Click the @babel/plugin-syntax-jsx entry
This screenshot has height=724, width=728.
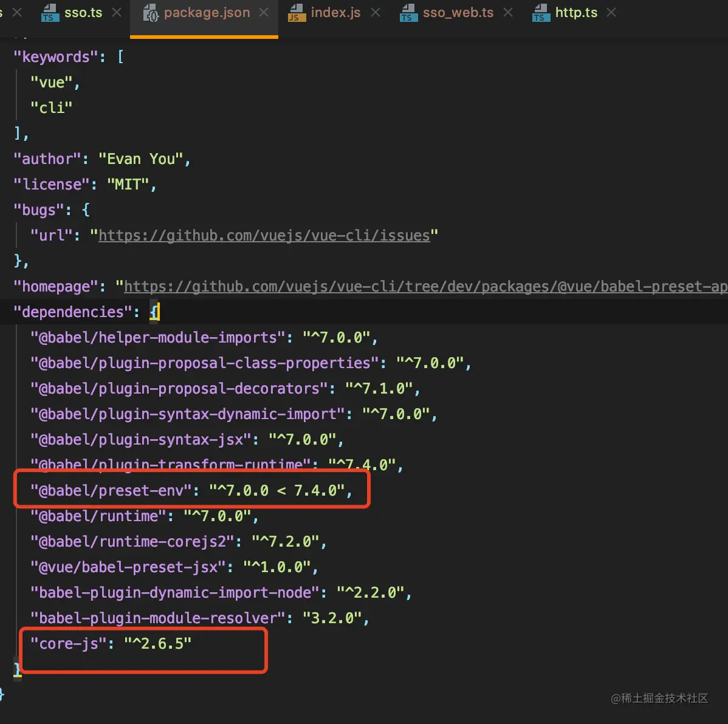pyautogui.click(x=187, y=440)
